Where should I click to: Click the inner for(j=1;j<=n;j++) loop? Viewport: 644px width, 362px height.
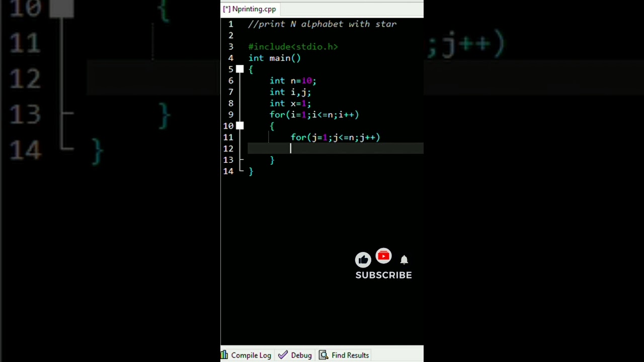point(336,137)
